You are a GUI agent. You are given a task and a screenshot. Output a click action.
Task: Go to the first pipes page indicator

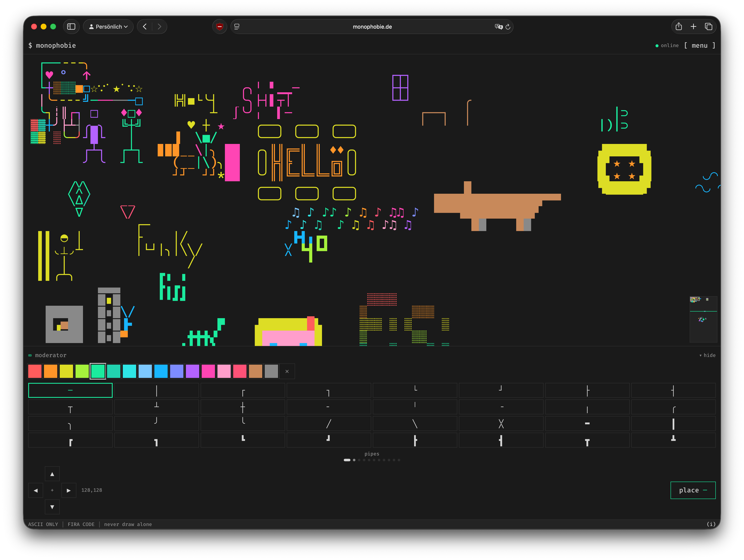coord(347,460)
